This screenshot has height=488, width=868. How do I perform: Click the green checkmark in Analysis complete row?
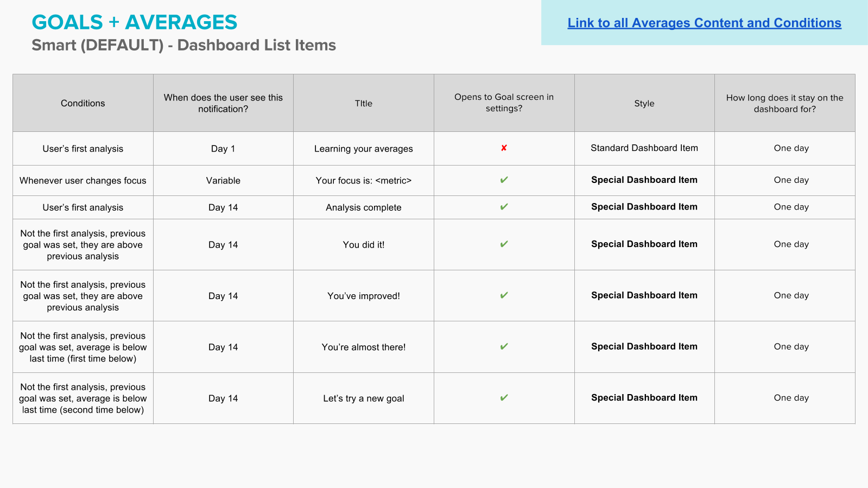tap(504, 207)
